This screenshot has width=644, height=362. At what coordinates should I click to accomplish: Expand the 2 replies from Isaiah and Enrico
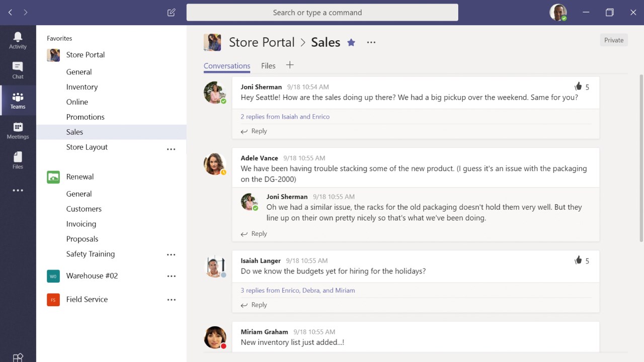pos(285,117)
